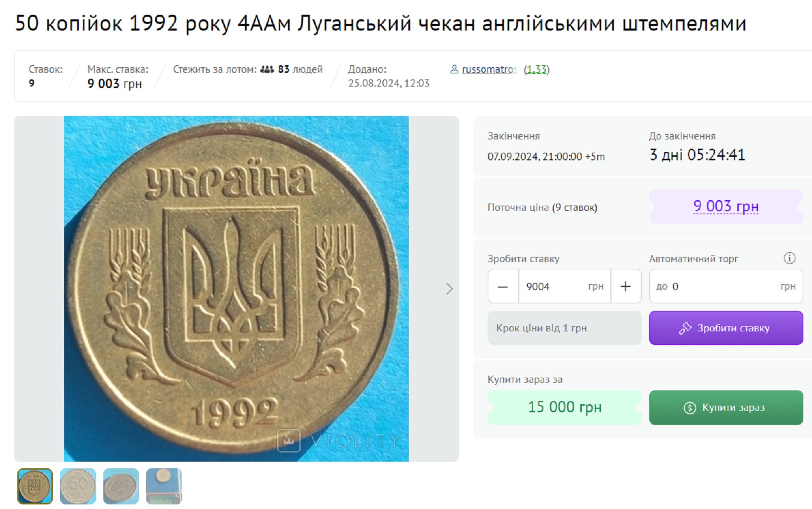
Task: Open the russomatros seller profile link
Action: 489,69
